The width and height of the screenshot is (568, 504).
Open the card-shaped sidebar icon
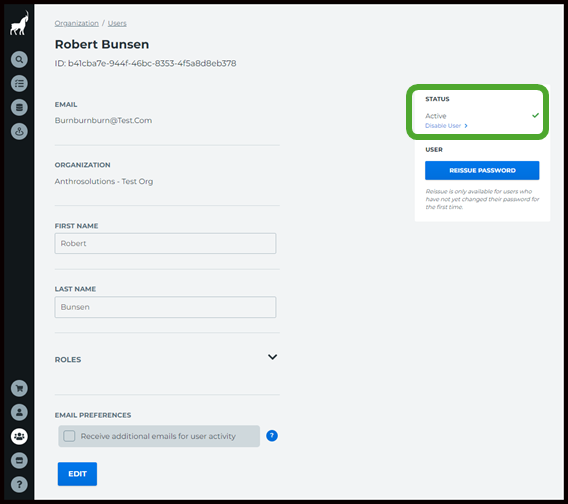click(x=19, y=461)
